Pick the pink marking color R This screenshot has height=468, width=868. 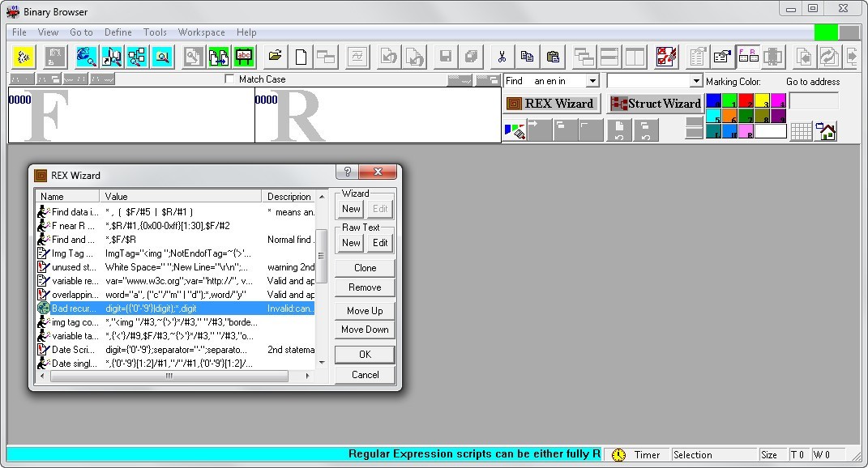coord(746,131)
